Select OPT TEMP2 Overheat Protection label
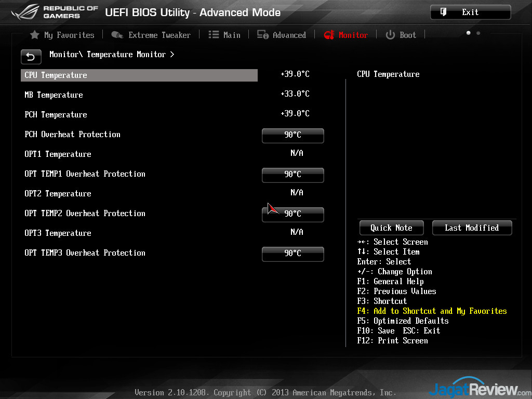532x399 pixels. 85,213
